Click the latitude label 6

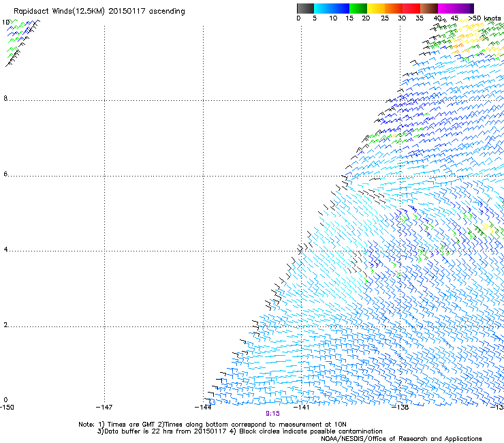pyautogui.click(x=5, y=174)
